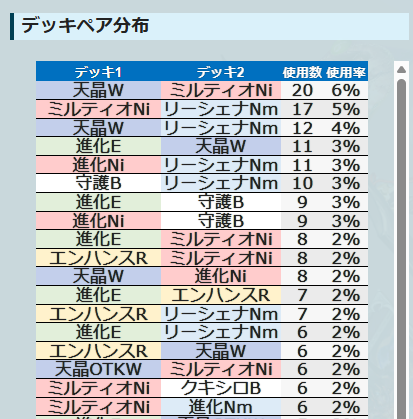
Task: Select ミルティオNi in the 17-count row
Action: [98, 109]
